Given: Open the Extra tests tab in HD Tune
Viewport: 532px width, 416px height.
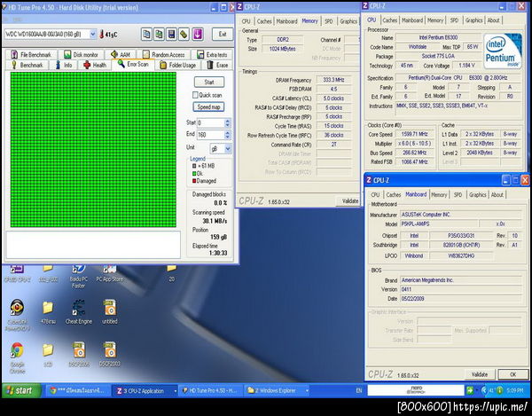Looking at the screenshot, I should tap(212, 55).
